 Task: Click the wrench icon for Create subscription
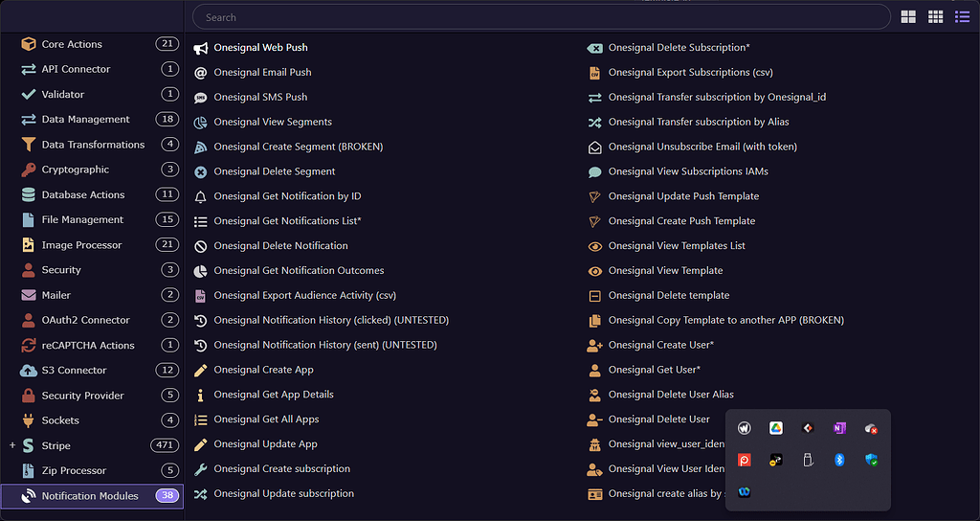tap(201, 469)
